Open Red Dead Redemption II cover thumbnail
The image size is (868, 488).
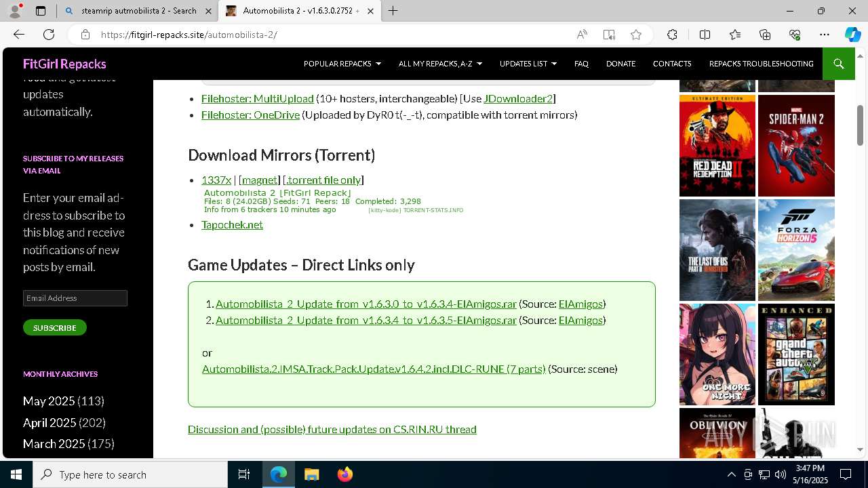click(x=717, y=146)
